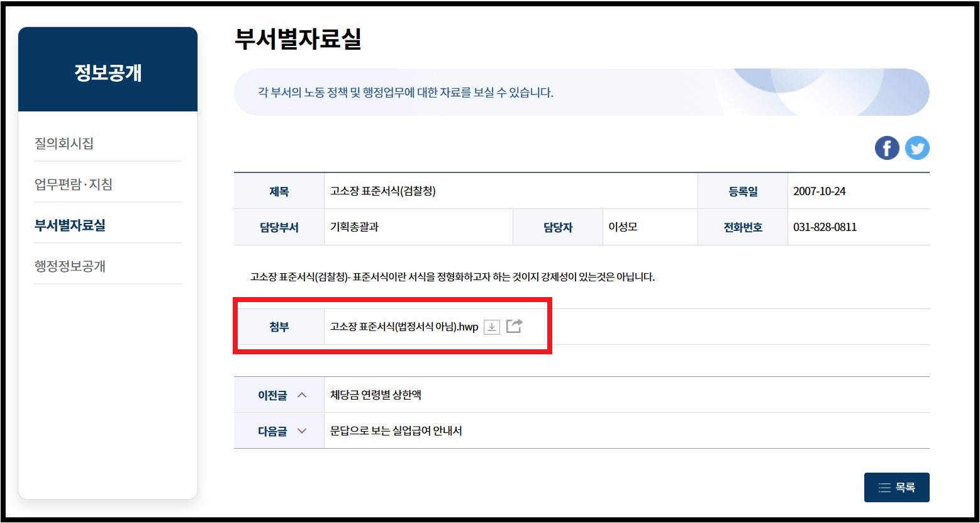
Task: Click the 전화번호 header cell
Action: click(743, 227)
